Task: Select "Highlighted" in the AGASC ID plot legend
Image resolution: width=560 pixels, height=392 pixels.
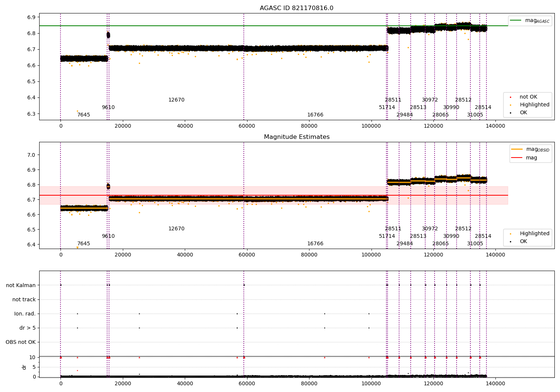Action: [535, 105]
